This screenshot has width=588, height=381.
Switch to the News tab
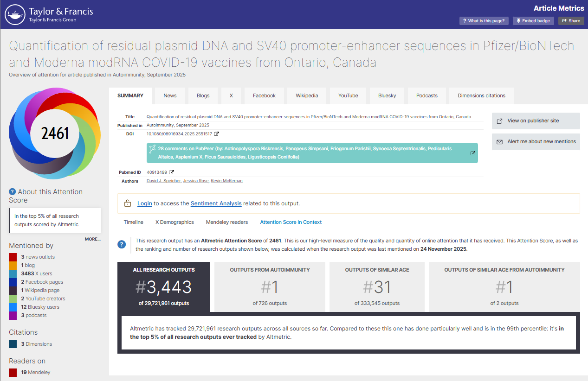(x=170, y=95)
